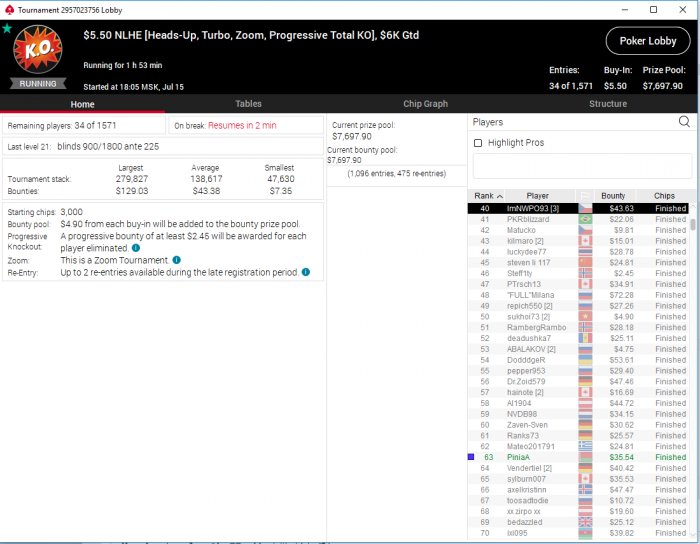The width and height of the screenshot is (700, 544).
Task: Select player row Vendertiel [2]
Action: pos(578,468)
